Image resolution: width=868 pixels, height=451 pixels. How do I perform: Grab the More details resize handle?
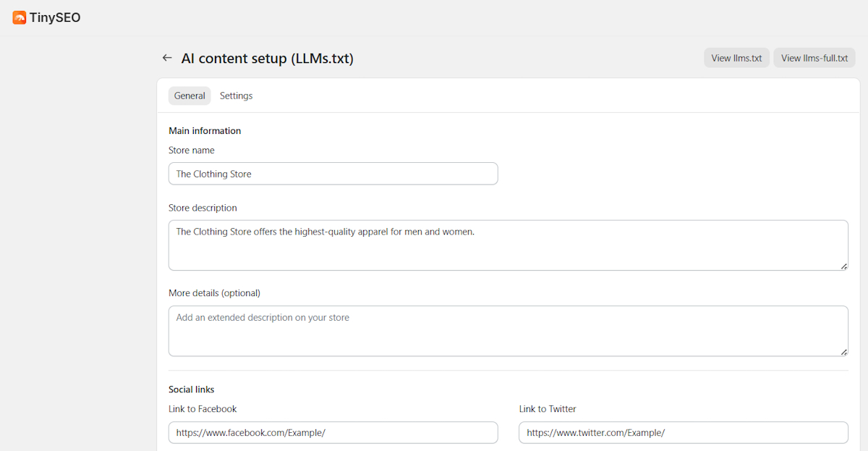844,352
